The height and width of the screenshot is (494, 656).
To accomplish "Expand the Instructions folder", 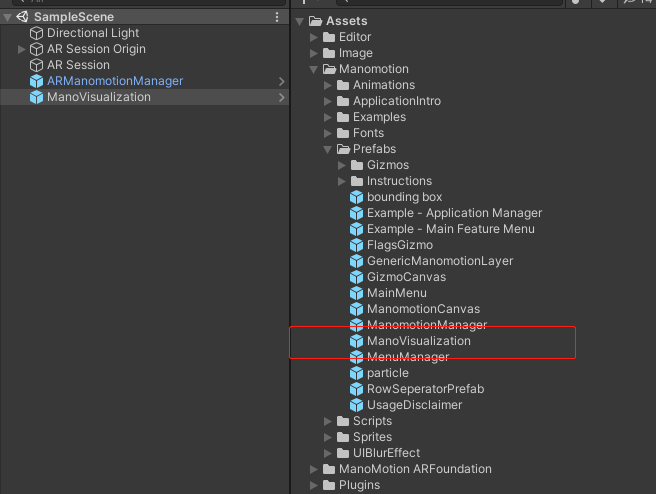I will (x=342, y=181).
